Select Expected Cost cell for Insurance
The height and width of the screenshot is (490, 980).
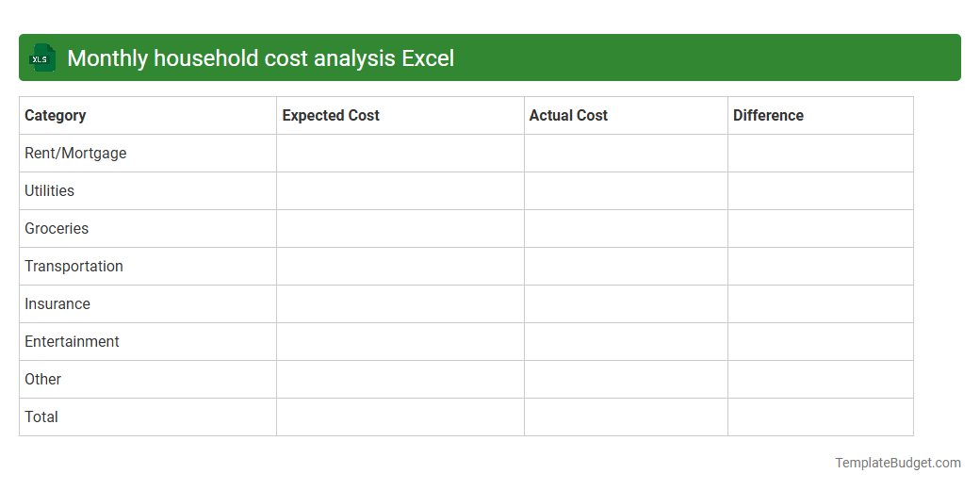[400, 304]
